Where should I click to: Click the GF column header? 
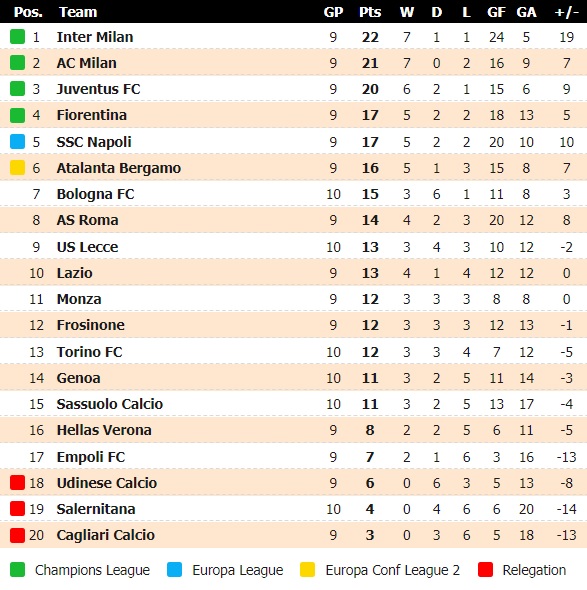pos(496,12)
